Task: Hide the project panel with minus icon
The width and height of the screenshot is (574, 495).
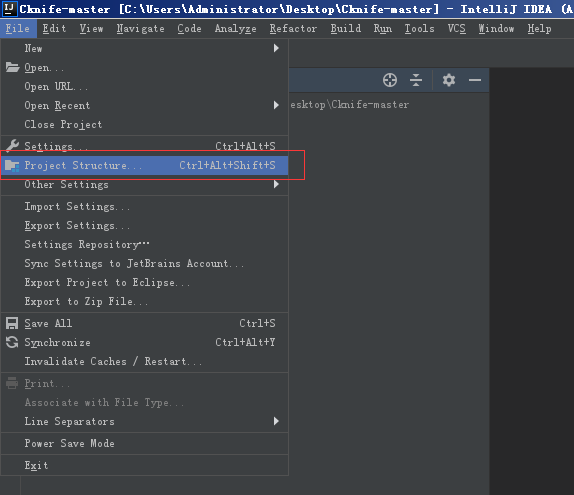Action: [x=475, y=80]
